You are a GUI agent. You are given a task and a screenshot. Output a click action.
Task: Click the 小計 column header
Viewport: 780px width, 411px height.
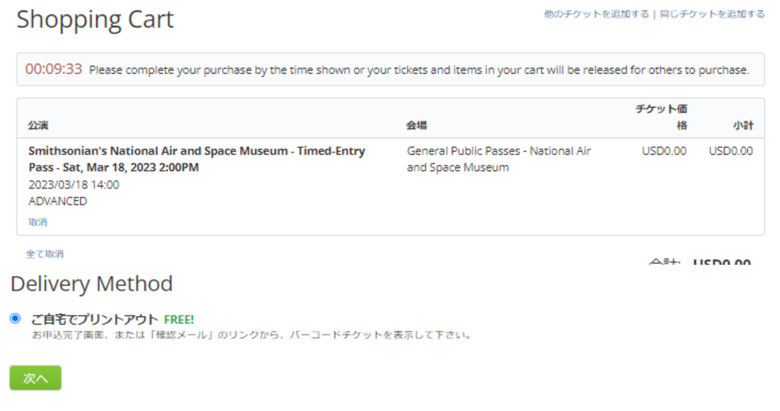(742, 126)
